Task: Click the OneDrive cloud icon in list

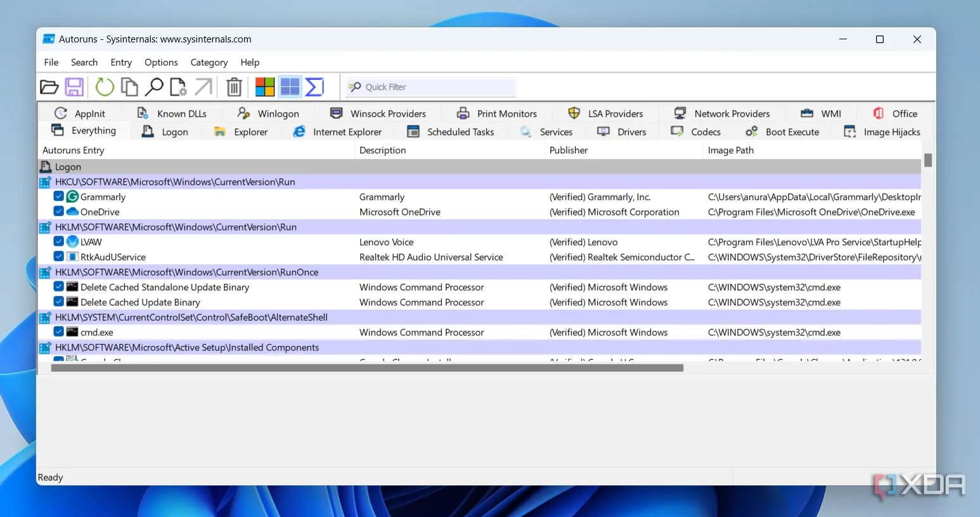Action: coord(72,212)
